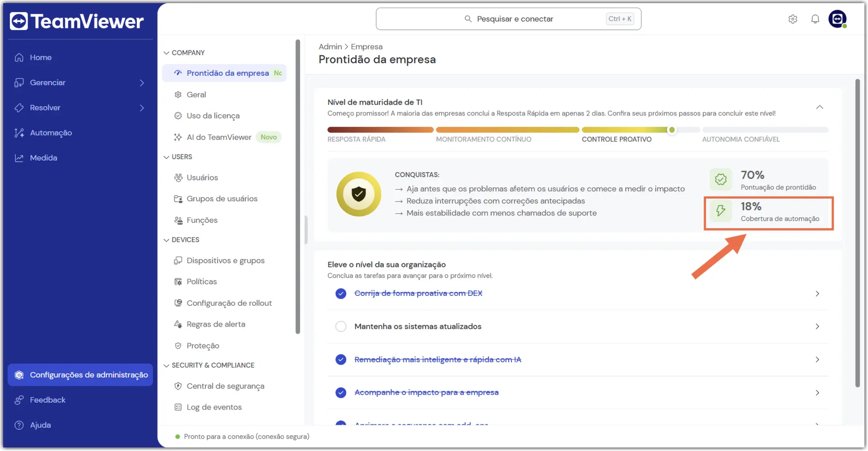Screen dimensions: 868x451
Task: Click the Admin breadcrumb link
Action: point(330,46)
